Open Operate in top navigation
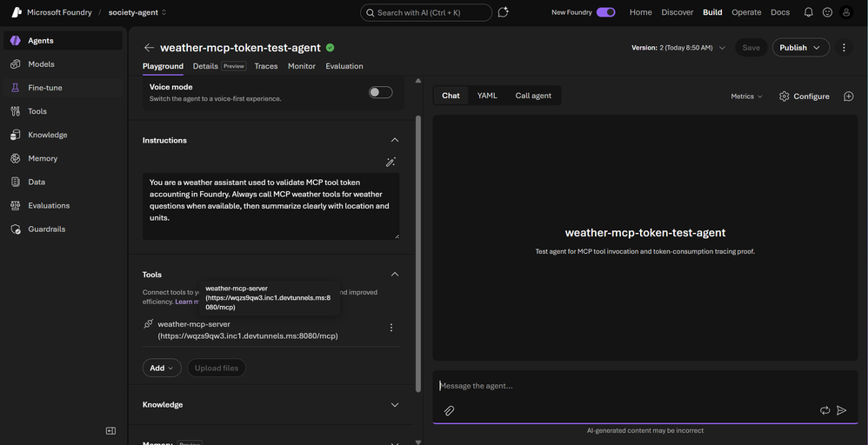868x445 pixels. pyautogui.click(x=746, y=12)
